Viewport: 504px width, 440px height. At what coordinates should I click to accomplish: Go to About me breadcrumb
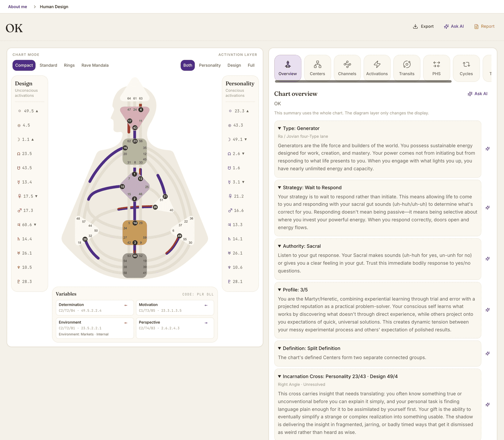[18, 7]
